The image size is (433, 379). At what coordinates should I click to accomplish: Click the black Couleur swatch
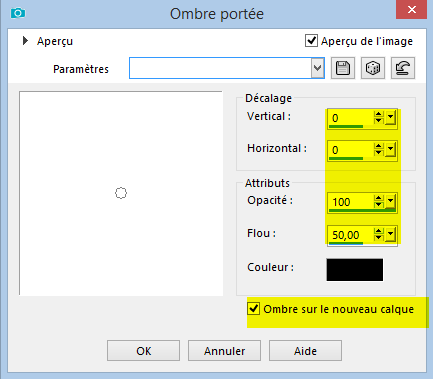pos(355,269)
